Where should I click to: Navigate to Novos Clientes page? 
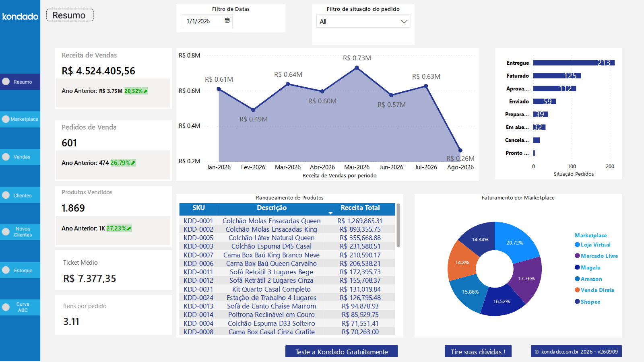coord(20,232)
